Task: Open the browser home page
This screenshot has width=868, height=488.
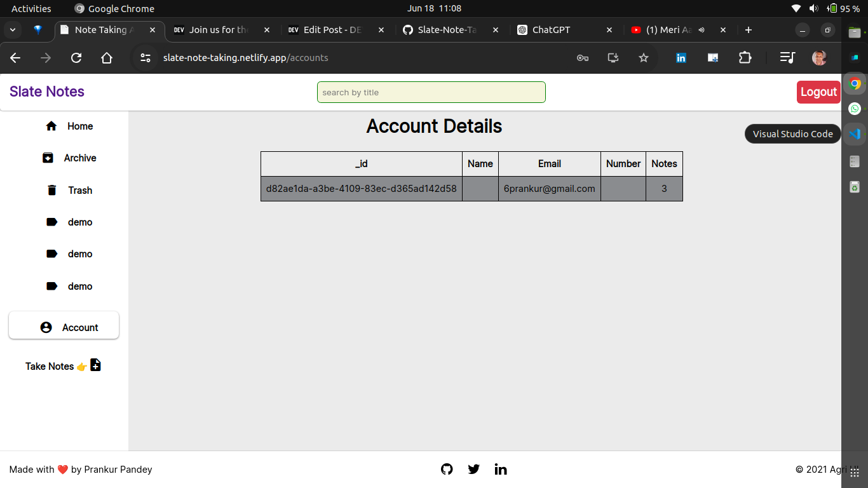Action: [x=107, y=58]
